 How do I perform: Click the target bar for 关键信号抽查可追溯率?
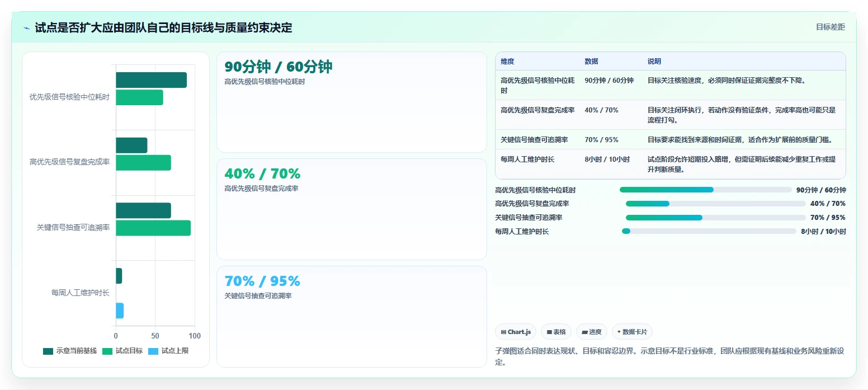pyautogui.click(x=153, y=228)
